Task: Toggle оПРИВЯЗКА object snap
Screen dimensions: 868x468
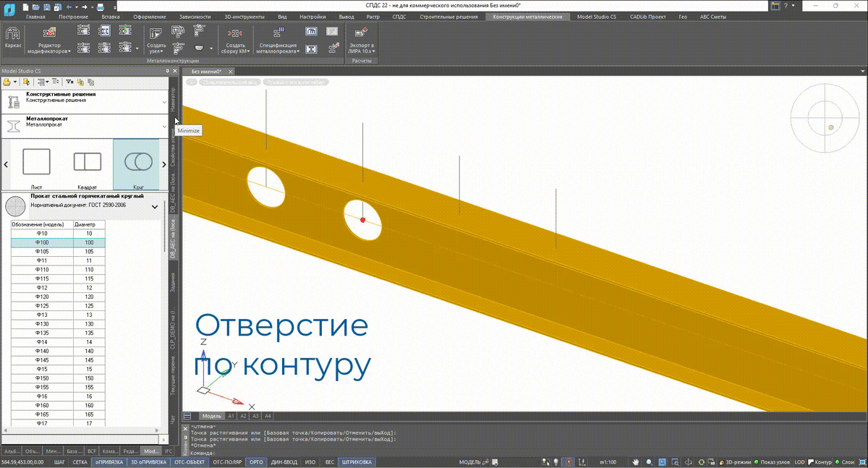Action: [x=108, y=461]
